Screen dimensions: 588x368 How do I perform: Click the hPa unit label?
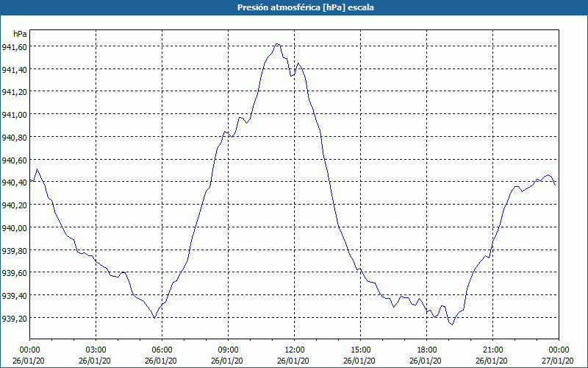(x=20, y=34)
